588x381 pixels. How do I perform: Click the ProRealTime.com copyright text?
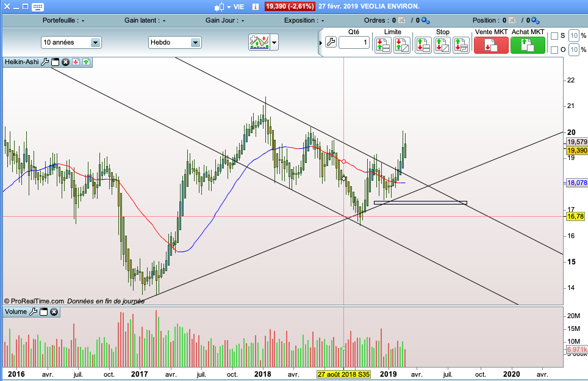pos(34,301)
